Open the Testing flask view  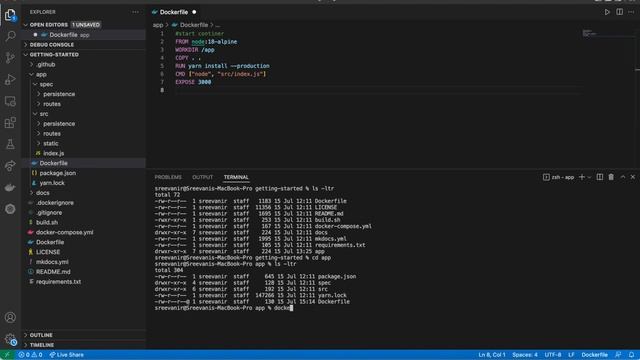coord(10,144)
